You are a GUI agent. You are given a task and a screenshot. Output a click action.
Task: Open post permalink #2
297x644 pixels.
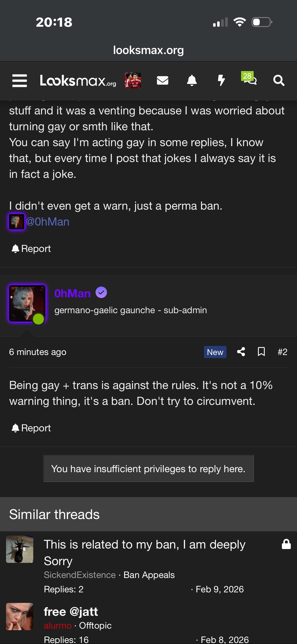pyautogui.click(x=282, y=352)
